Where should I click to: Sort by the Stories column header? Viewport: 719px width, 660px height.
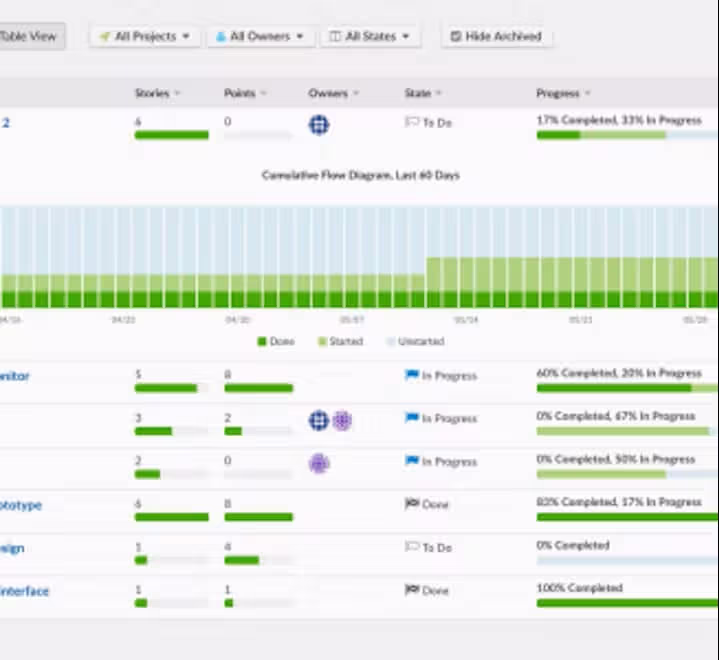pyautogui.click(x=157, y=93)
